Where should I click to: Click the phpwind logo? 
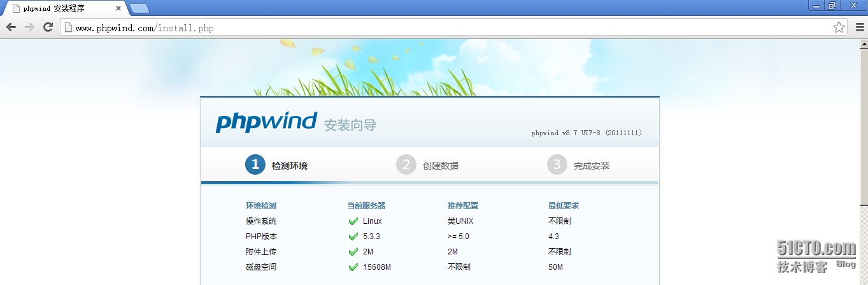point(266,121)
